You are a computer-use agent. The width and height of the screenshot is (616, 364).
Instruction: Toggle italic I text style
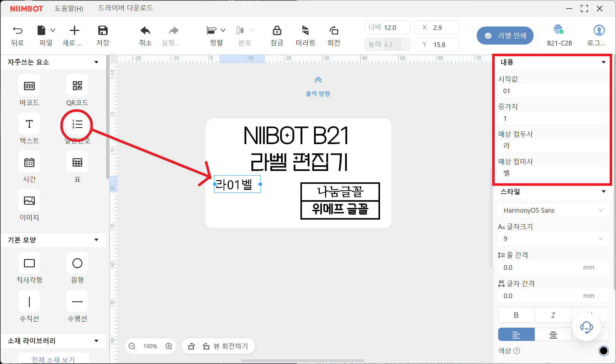(553, 315)
